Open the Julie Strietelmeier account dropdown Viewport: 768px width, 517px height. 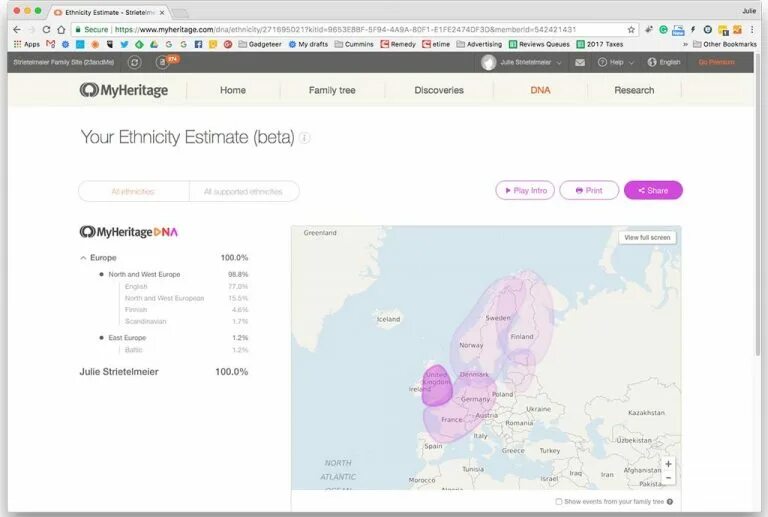point(530,62)
